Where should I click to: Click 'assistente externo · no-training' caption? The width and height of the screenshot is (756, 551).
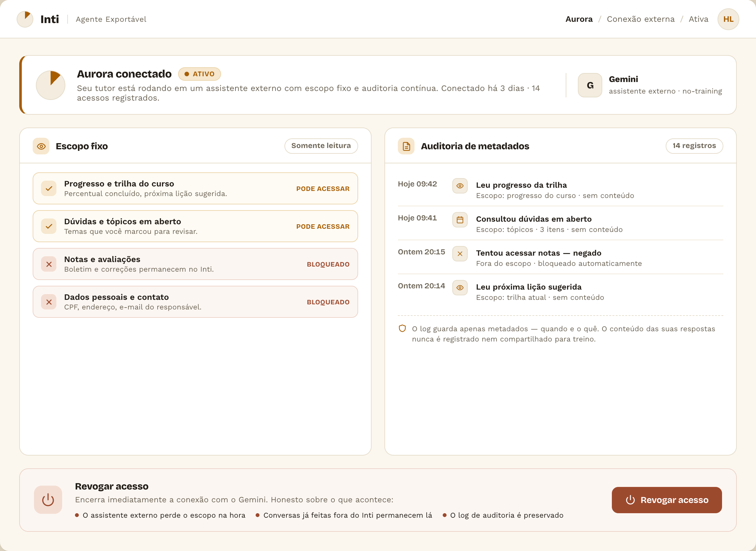(665, 91)
